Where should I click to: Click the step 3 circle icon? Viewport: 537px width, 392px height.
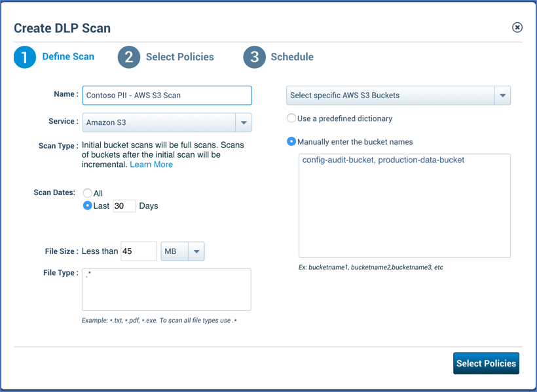[x=255, y=57]
